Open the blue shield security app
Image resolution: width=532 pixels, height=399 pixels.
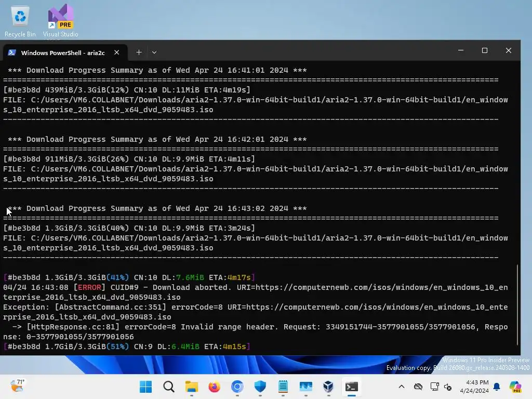(260, 387)
